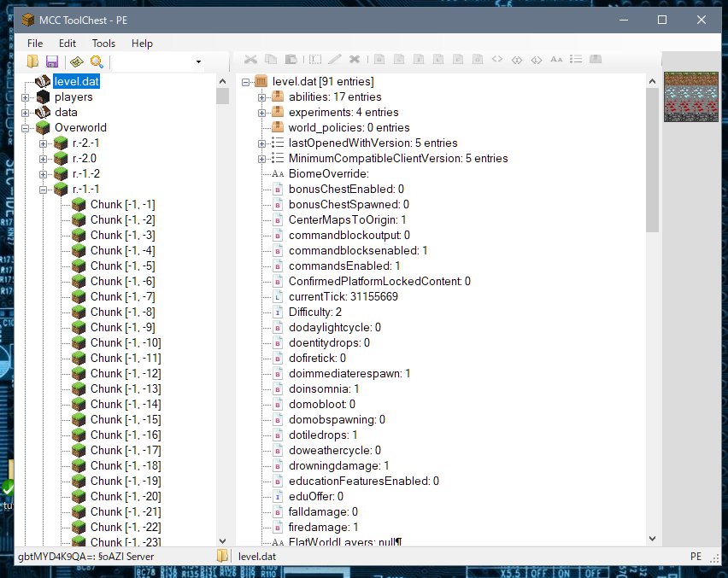Image resolution: width=728 pixels, height=578 pixels.
Task: Select Chunk [-1, -10] in tree
Action: coord(126,343)
